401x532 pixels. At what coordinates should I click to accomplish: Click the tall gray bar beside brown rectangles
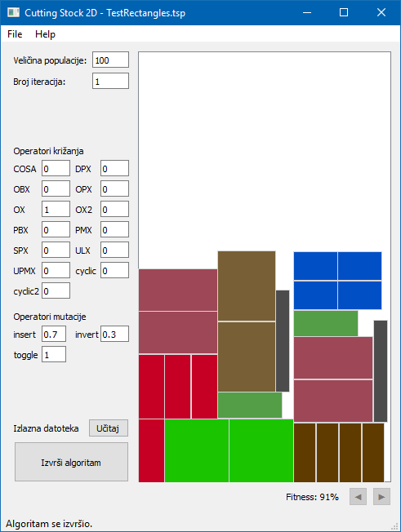283,340
